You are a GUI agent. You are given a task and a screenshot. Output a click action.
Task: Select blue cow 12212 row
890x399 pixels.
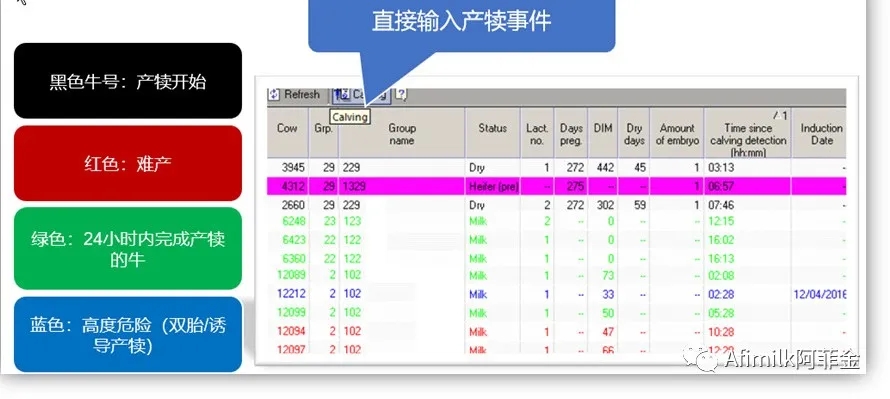pyautogui.click(x=557, y=294)
